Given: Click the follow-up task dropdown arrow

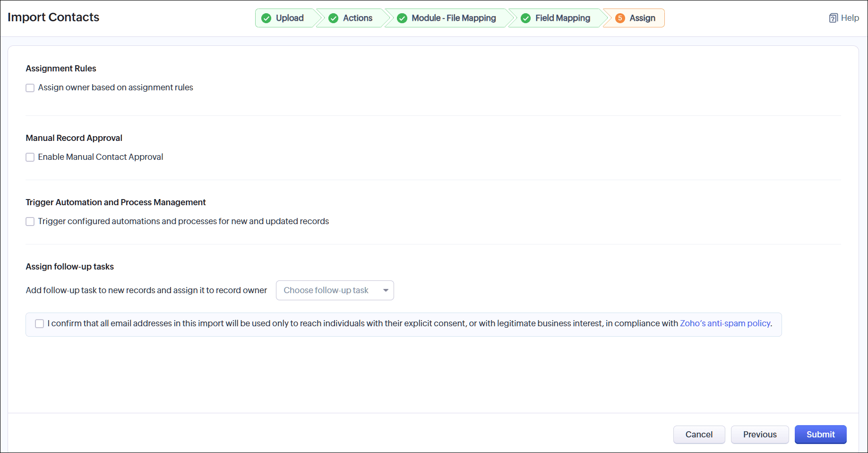Looking at the screenshot, I should pos(386,290).
